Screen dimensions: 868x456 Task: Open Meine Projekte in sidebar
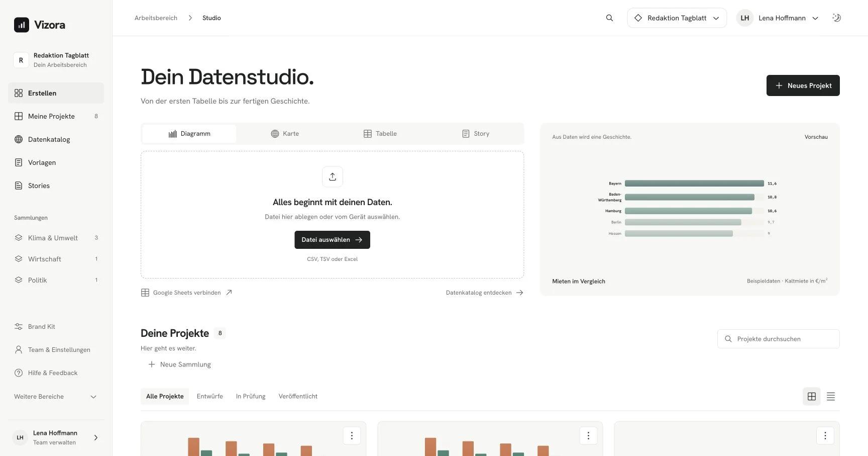tap(56, 116)
